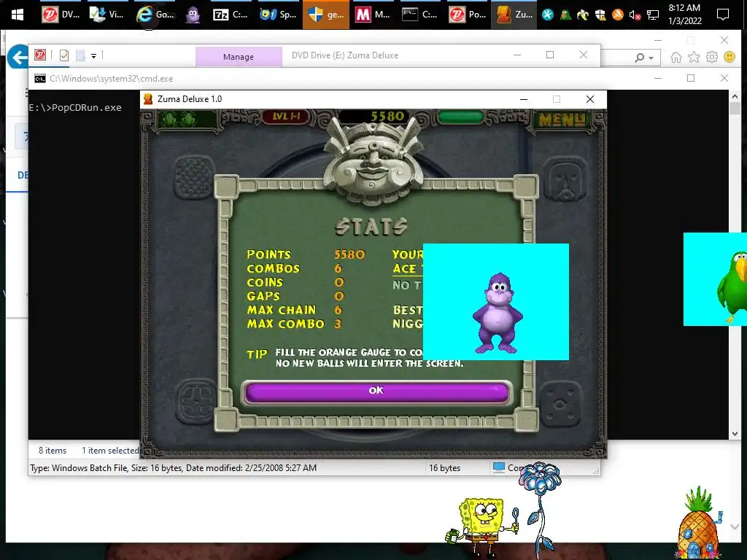The width and height of the screenshot is (747, 560).
Task: Open the Zuma MENU button
Action: pyautogui.click(x=562, y=120)
